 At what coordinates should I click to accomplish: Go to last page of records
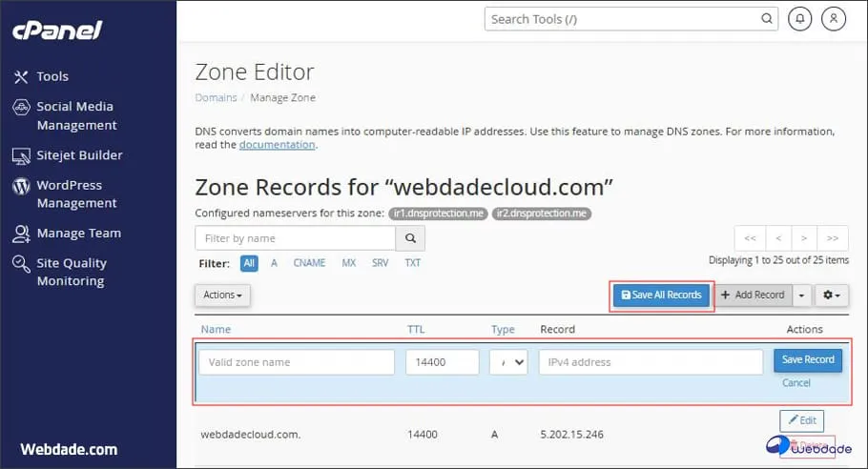[x=833, y=238]
